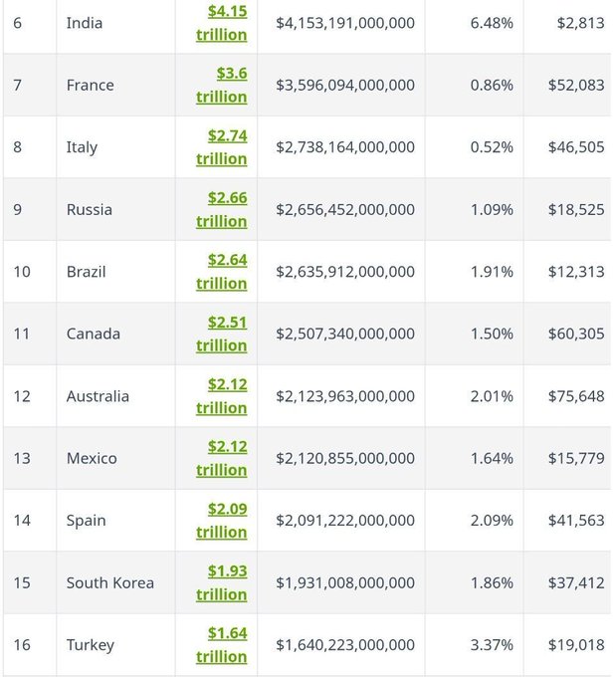Click Russia's GDP value $2,656,452,000,000

point(345,209)
